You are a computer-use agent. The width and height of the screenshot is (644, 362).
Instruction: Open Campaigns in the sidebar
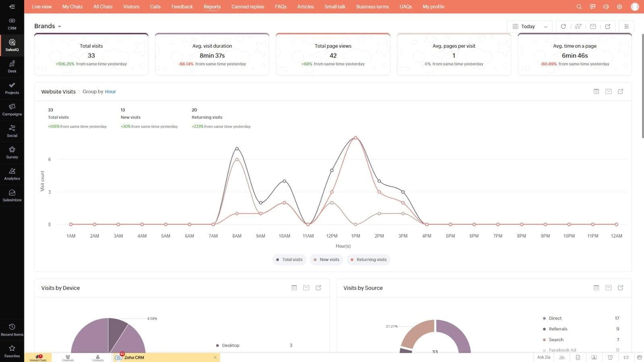point(12,110)
